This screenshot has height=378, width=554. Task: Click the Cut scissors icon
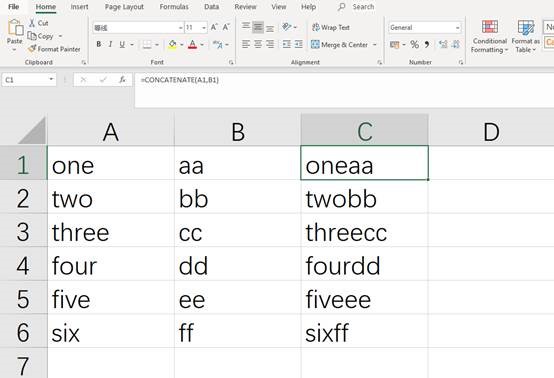point(32,23)
